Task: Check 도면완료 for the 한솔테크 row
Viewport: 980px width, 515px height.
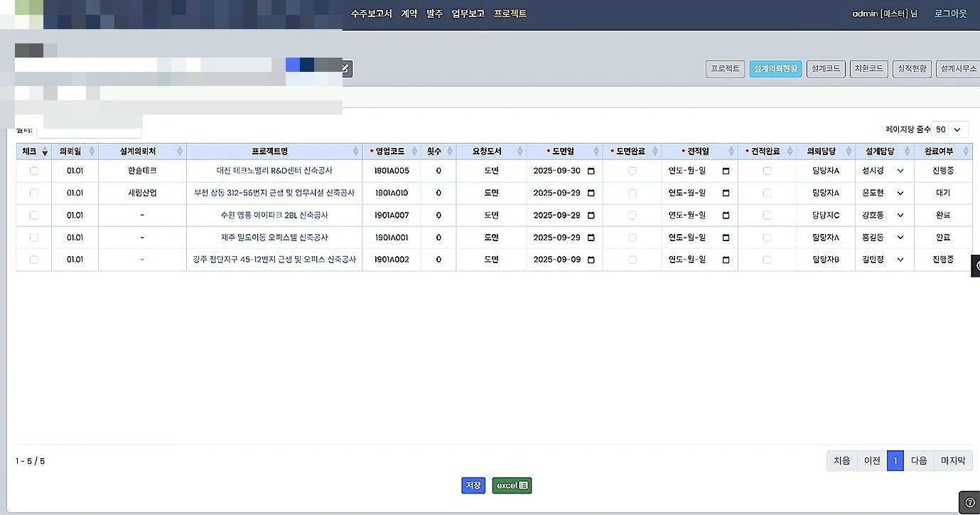Action: pos(631,171)
